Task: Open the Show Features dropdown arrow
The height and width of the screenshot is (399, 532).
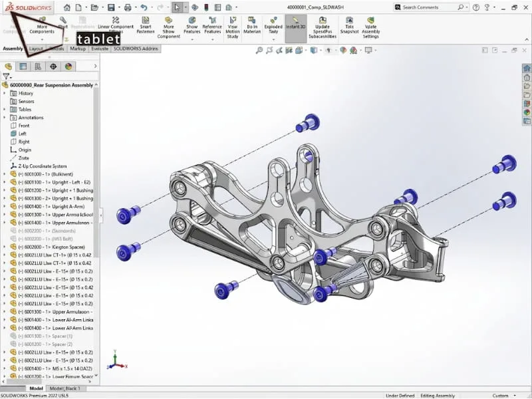Action: pos(192,39)
